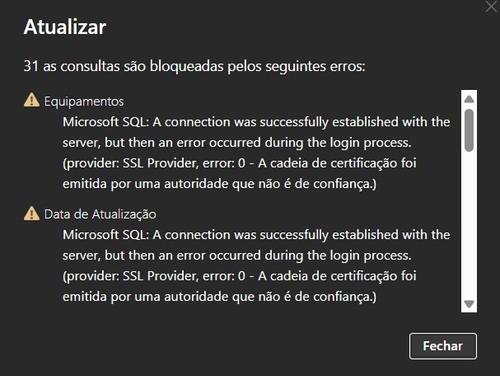Click last line of Data de Atualização error
This screenshot has height=376, width=500.
220,297
